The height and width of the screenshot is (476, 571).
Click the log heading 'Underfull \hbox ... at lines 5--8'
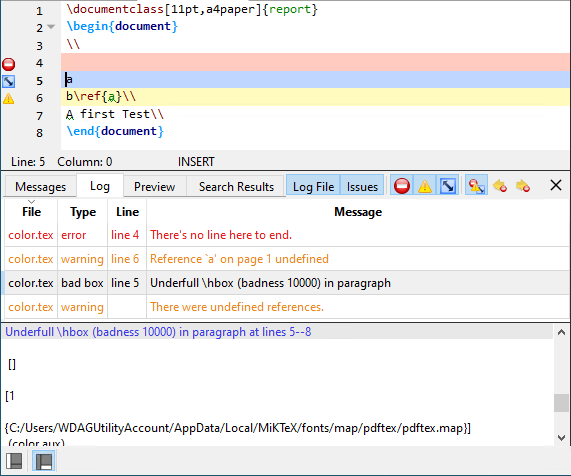(158, 332)
